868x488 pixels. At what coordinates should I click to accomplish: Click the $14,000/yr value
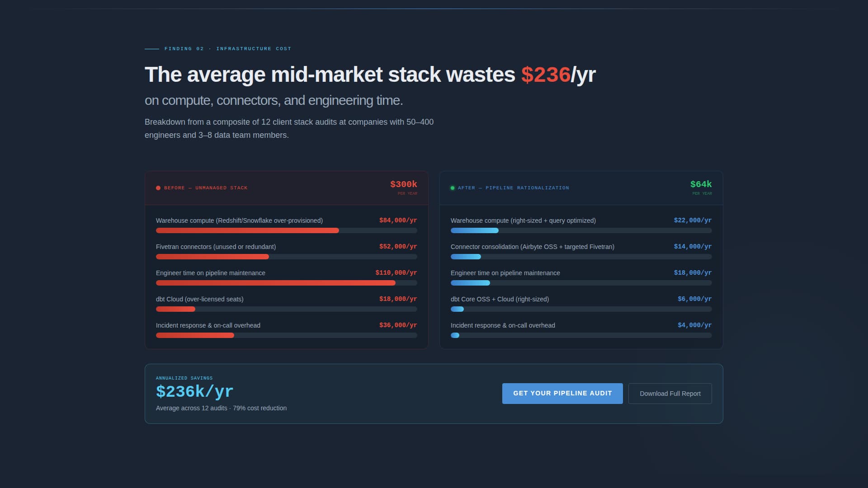[x=693, y=247]
